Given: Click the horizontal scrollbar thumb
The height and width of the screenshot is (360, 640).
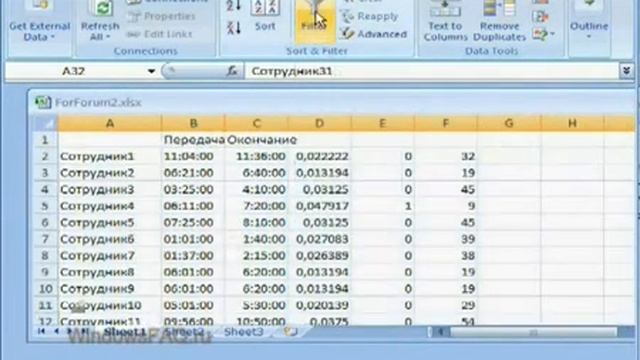Looking at the screenshot, I should tap(533, 332).
